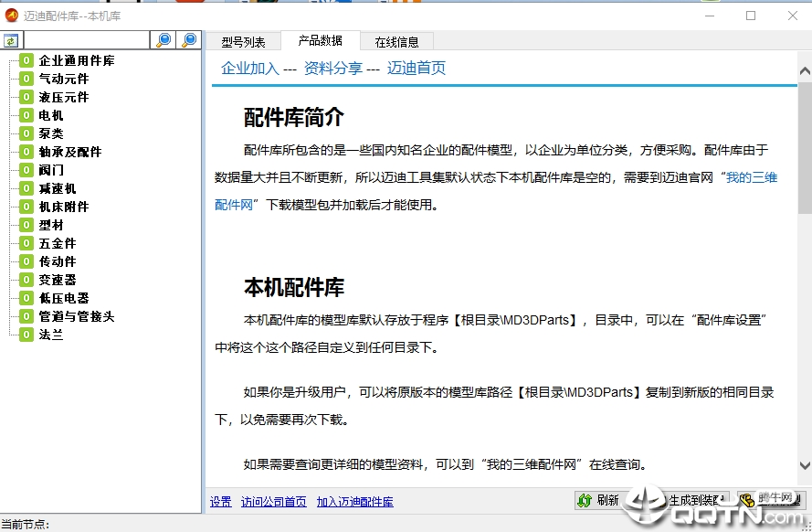Select 机床附件 tree node
812x532 pixels.
[x=64, y=207]
